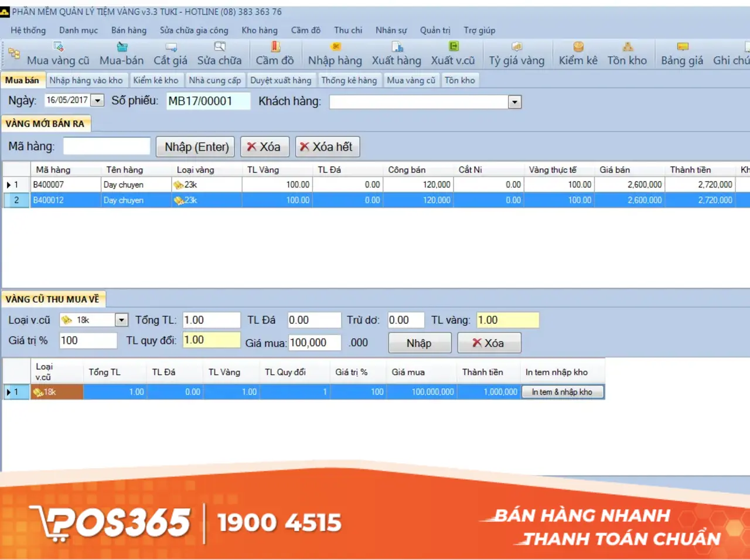Open the Sửa chữa toolbar tool
The height and width of the screenshot is (560, 750).
(219, 54)
